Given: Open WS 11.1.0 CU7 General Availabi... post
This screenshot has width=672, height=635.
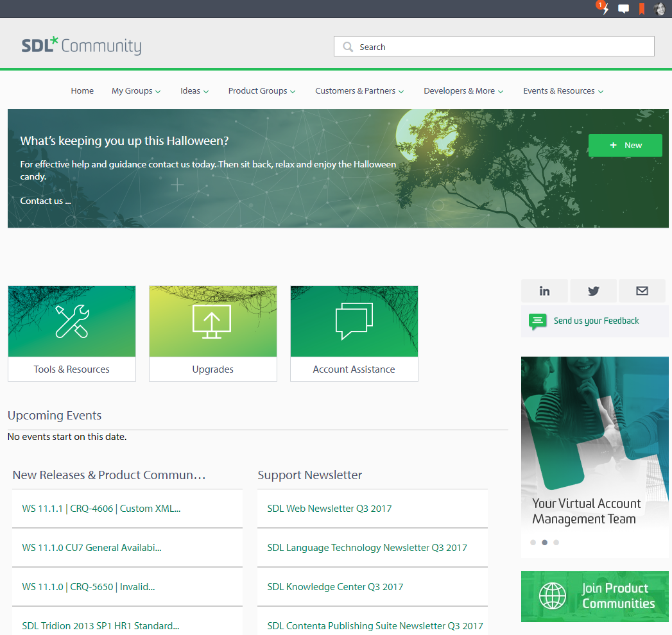Looking at the screenshot, I should [x=92, y=547].
